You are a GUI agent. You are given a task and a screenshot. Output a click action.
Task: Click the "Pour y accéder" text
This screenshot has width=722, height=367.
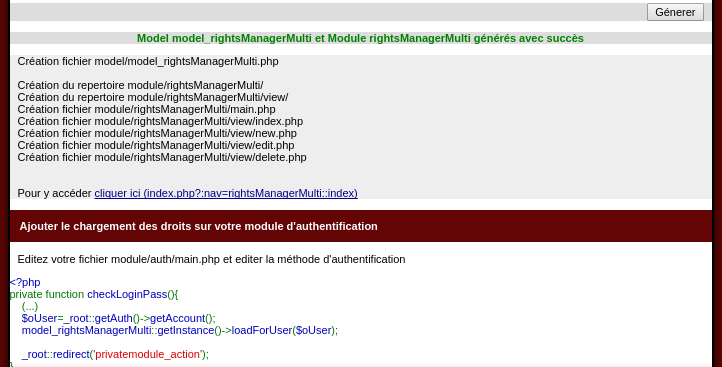[x=54, y=193]
